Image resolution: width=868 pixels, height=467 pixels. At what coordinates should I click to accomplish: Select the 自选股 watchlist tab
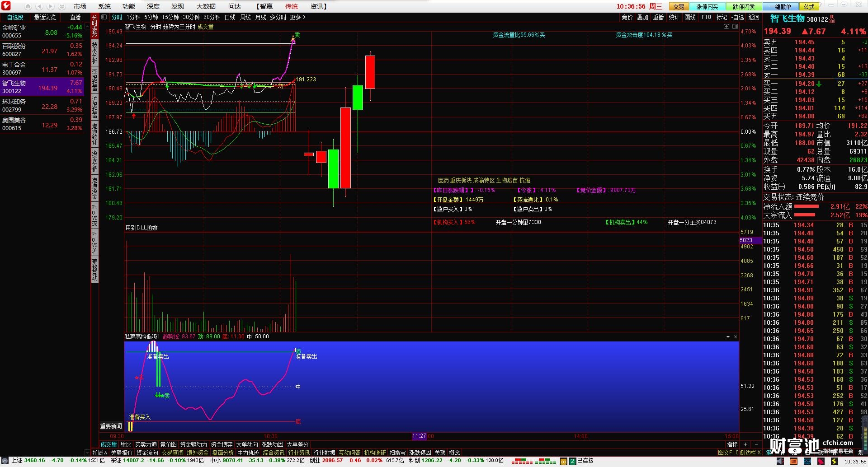click(x=15, y=17)
